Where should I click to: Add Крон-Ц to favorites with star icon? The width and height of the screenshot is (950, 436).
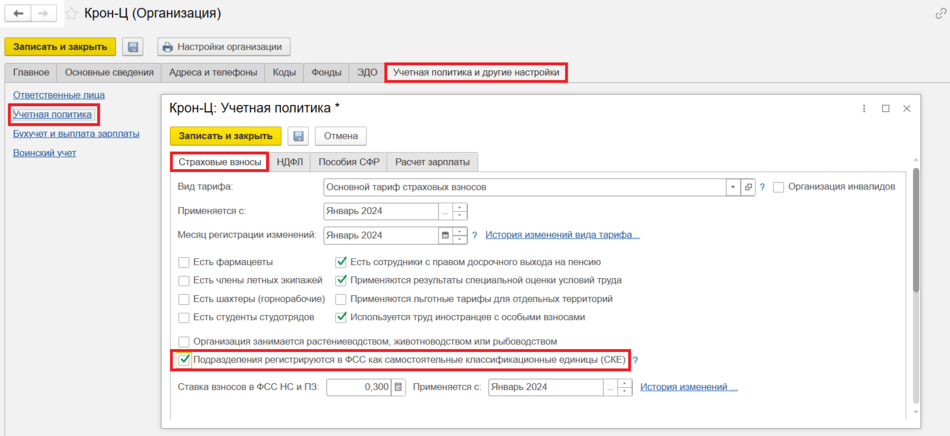(71, 13)
